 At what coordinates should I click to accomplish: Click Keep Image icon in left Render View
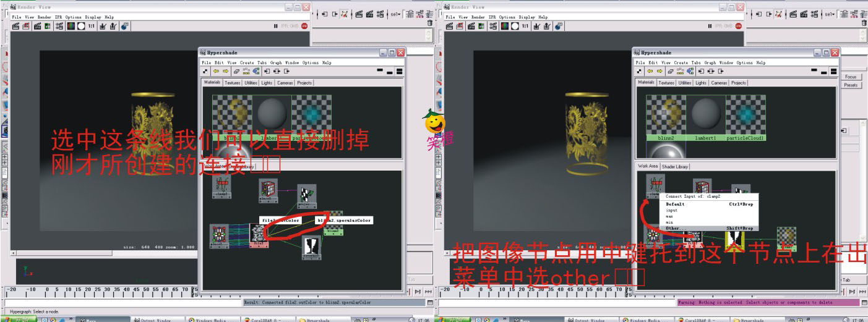tap(103, 27)
